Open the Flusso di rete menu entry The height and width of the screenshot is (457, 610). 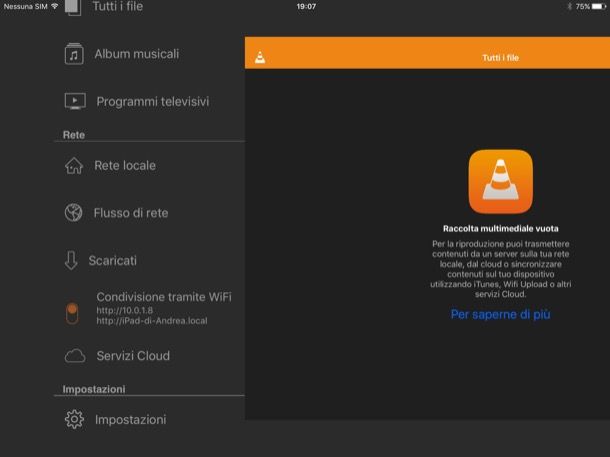131,213
